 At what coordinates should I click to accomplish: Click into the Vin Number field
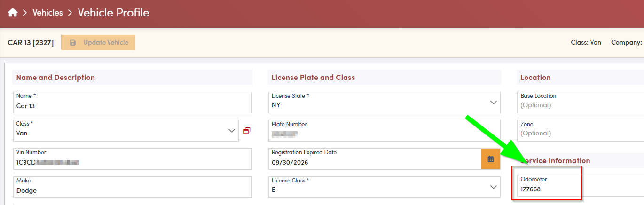click(x=132, y=159)
